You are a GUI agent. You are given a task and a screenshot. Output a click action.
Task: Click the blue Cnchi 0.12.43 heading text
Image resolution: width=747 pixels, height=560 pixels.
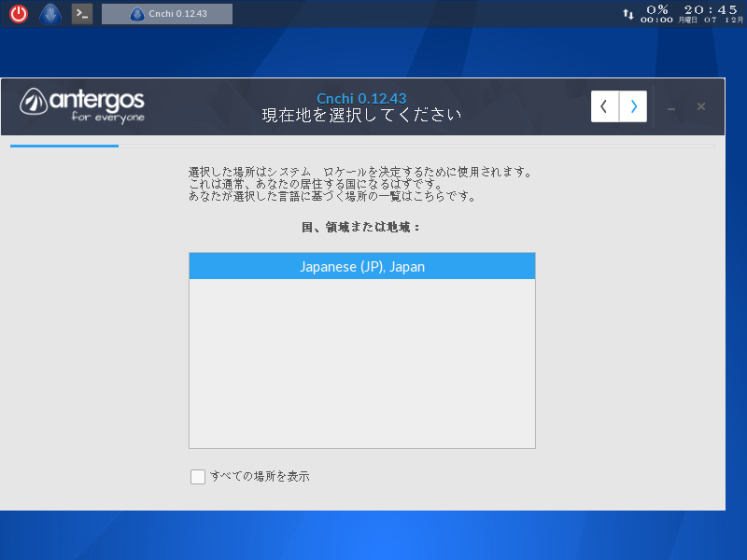pyautogui.click(x=363, y=97)
